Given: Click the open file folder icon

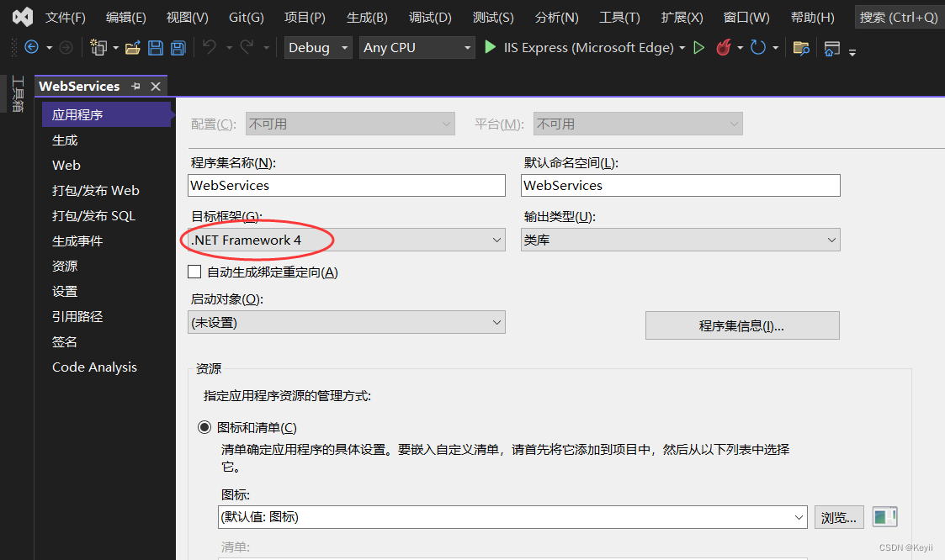Looking at the screenshot, I should point(133,48).
